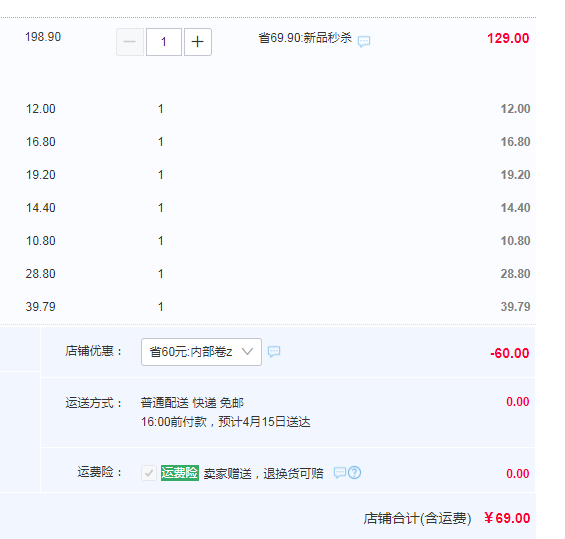Click unit price 10.80 in left column
Screen dimensions: 565x539
coord(40,241)
